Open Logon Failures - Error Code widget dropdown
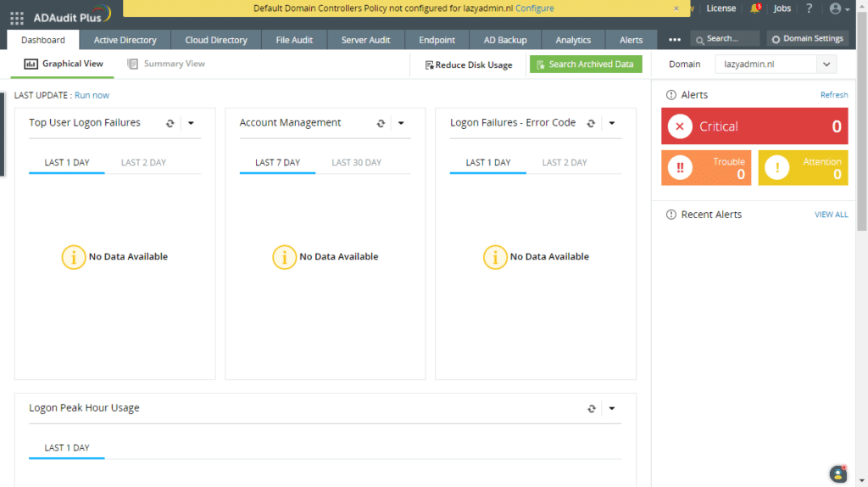The image size is (868, 487). [612, 123]
